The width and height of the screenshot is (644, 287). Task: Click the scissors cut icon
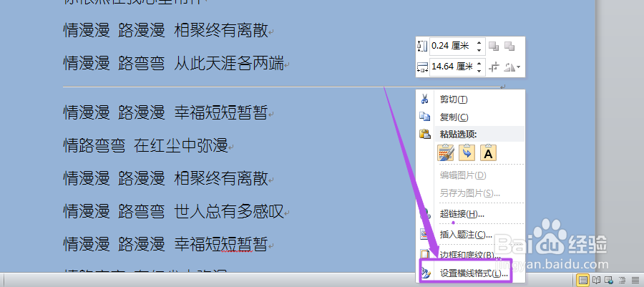(x=424, y=99)
